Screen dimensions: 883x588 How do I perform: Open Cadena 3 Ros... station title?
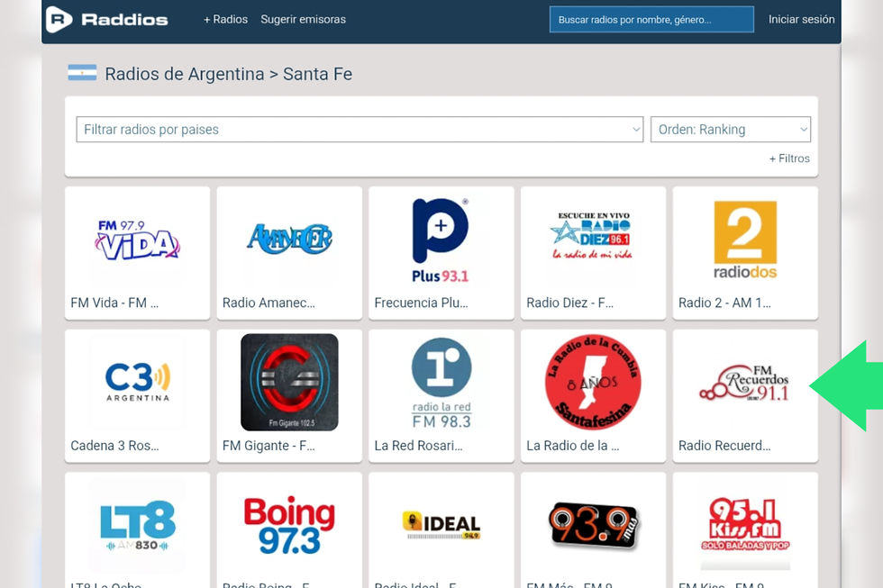pyautogui.click(x=115, y=446)
